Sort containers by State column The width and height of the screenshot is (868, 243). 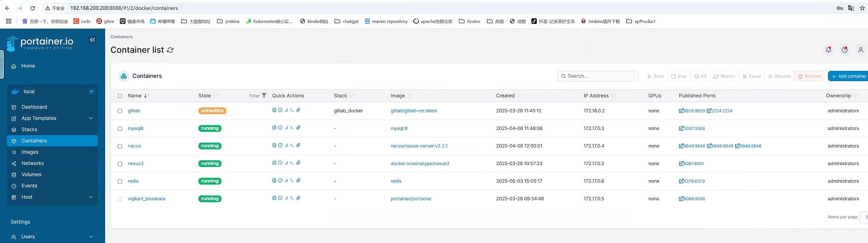(x=208, y=96)
